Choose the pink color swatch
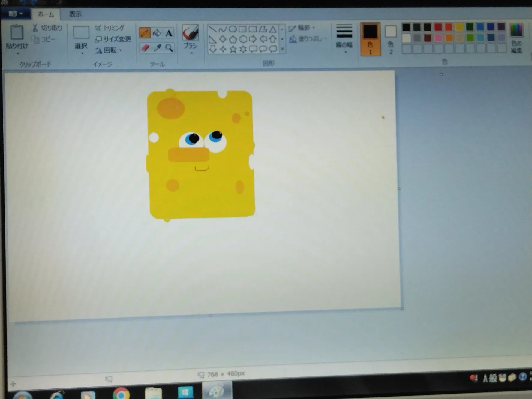This screenshot has width=532, height=399. (438, 38)
